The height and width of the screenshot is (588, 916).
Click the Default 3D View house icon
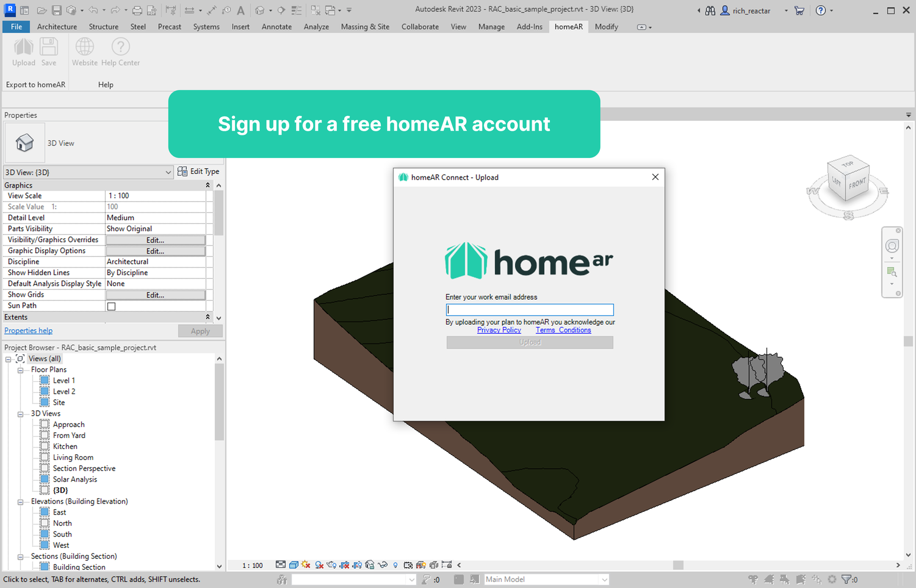click(x=260, y=10)
